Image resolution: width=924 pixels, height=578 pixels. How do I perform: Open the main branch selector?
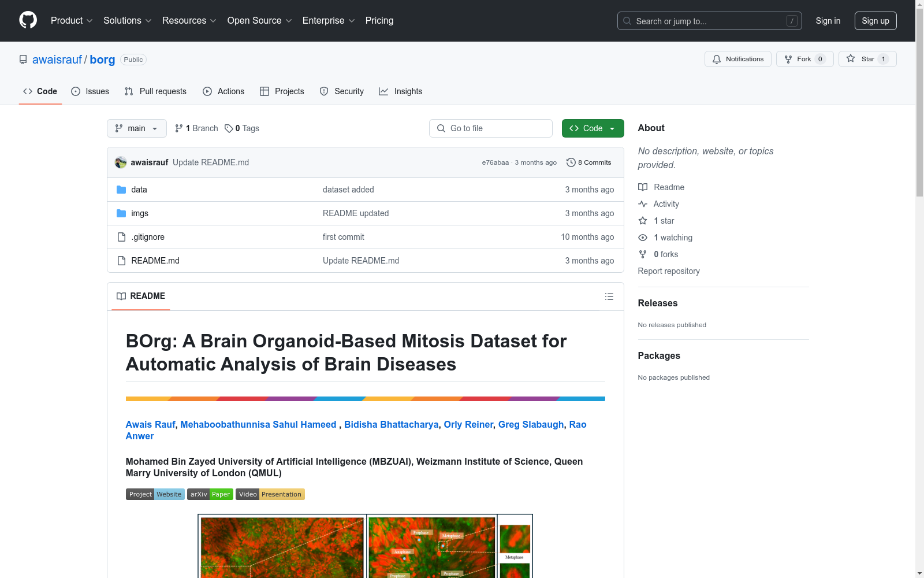point(137,128)
